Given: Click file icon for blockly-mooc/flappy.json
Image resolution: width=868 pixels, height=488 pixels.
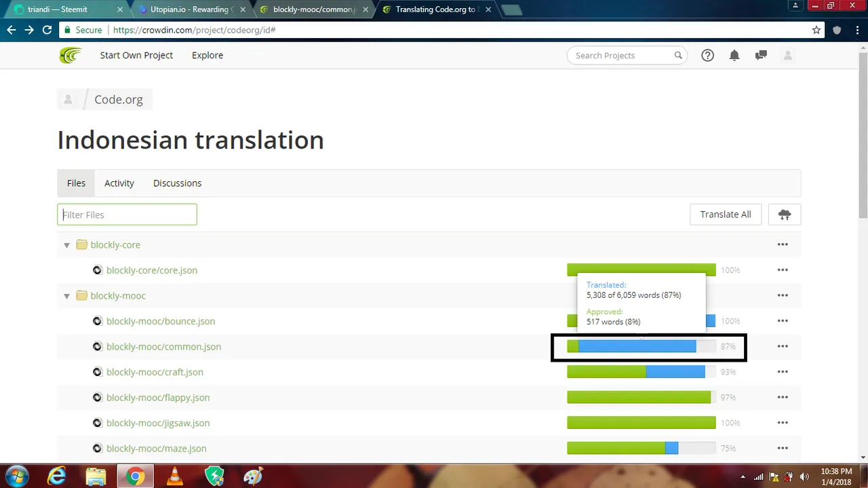Looking at the screenshot, I should [x=97, y=397].
